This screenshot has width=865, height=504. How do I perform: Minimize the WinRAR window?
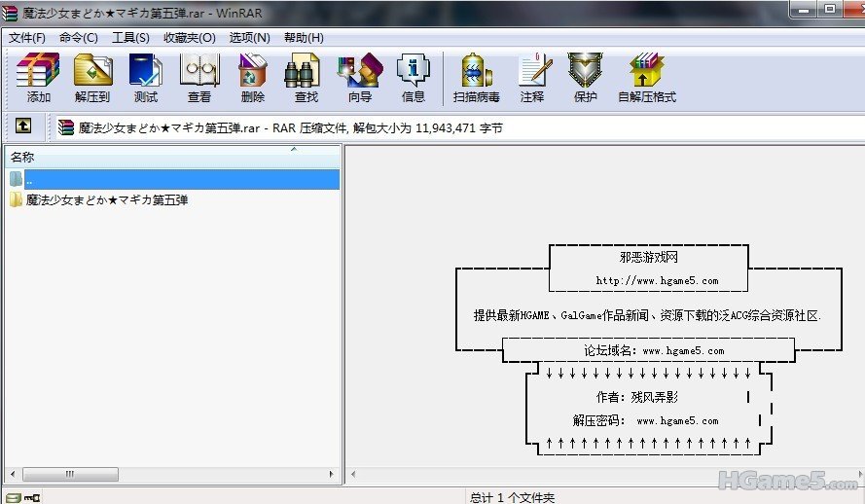coord(805,10)
